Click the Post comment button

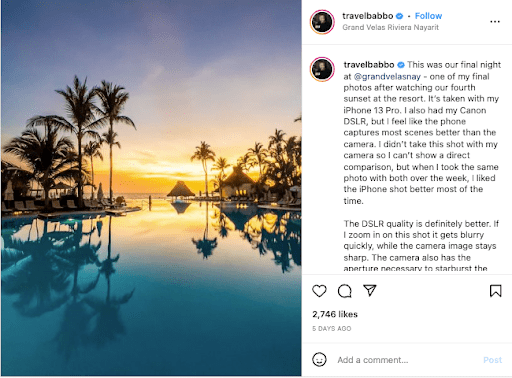click(x=492, y=360)
